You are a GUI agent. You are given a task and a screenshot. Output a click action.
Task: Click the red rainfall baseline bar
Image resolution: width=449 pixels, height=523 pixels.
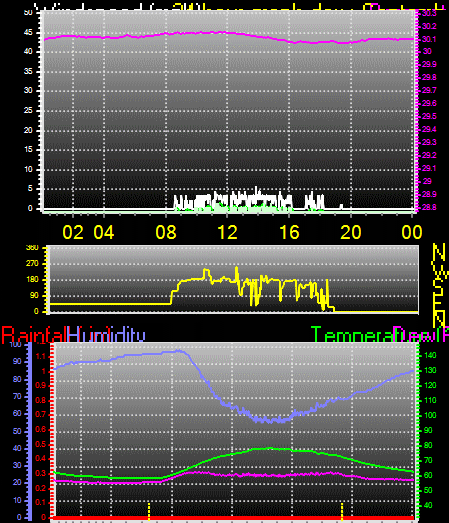pyautogui.click(x=234, y=518)
